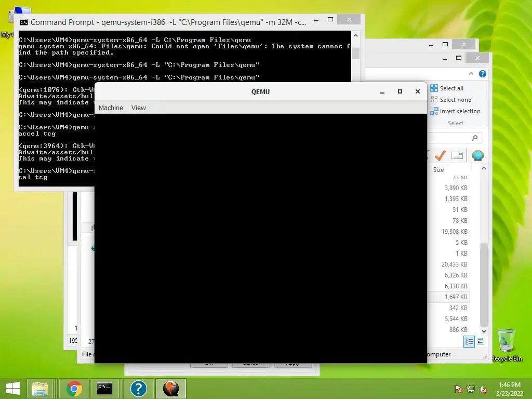The image size is (532, 399).
Task: Click the Command Prompt scrollbar thumb
Action: click(x=355, y=54)
